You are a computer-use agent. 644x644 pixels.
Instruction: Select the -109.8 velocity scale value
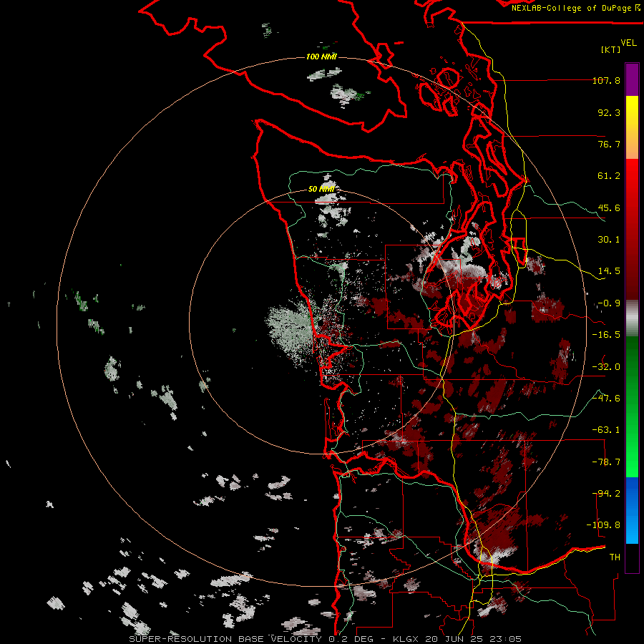[x=604, y=525]
